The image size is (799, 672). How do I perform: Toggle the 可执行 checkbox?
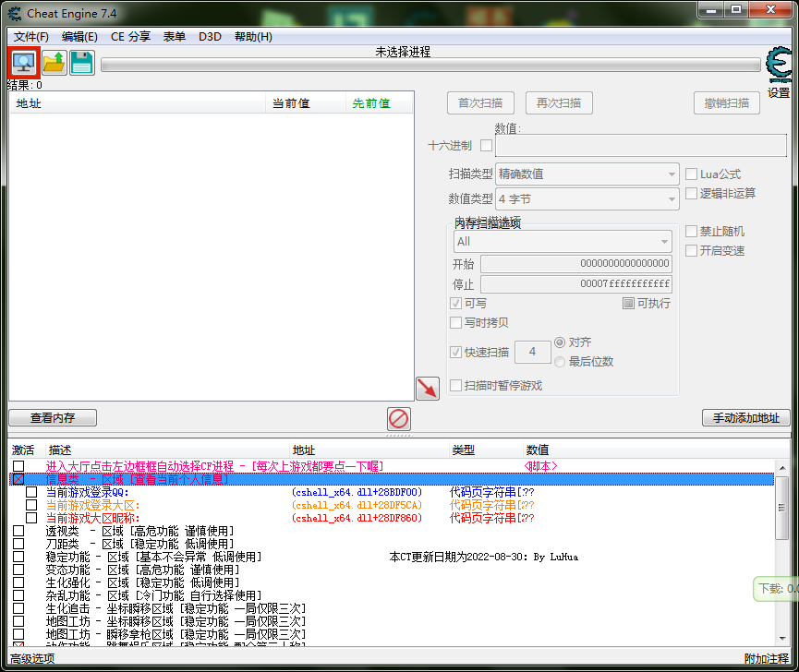(x=629, y=304)
